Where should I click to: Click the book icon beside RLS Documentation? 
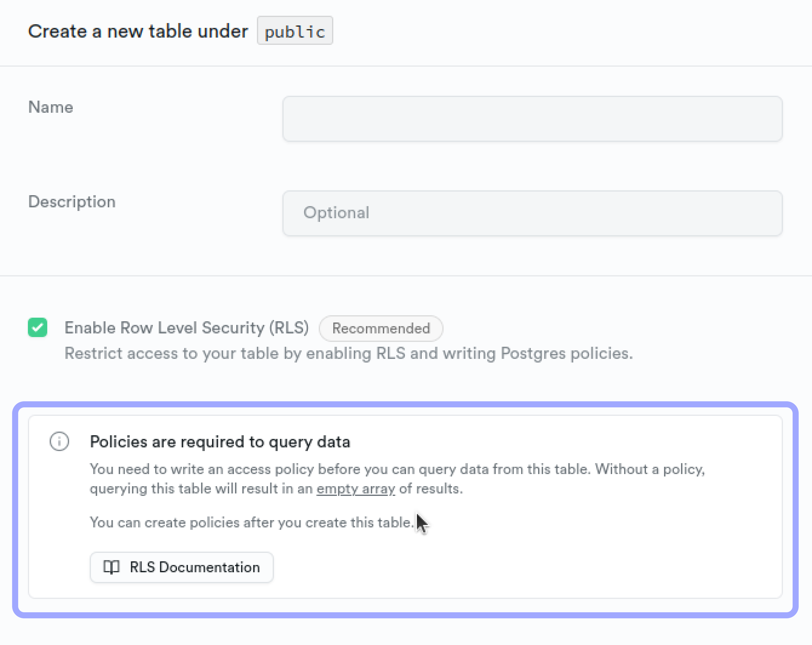111,567
